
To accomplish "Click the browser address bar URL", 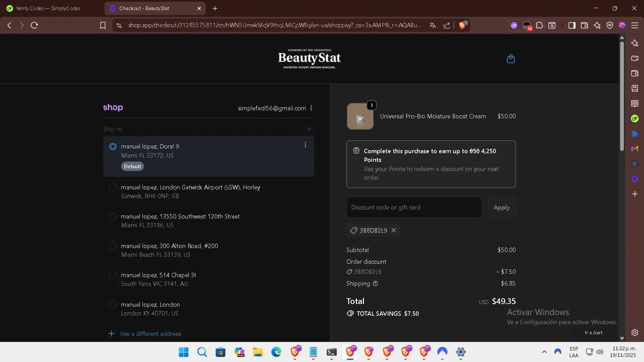I will click(275, 25).
